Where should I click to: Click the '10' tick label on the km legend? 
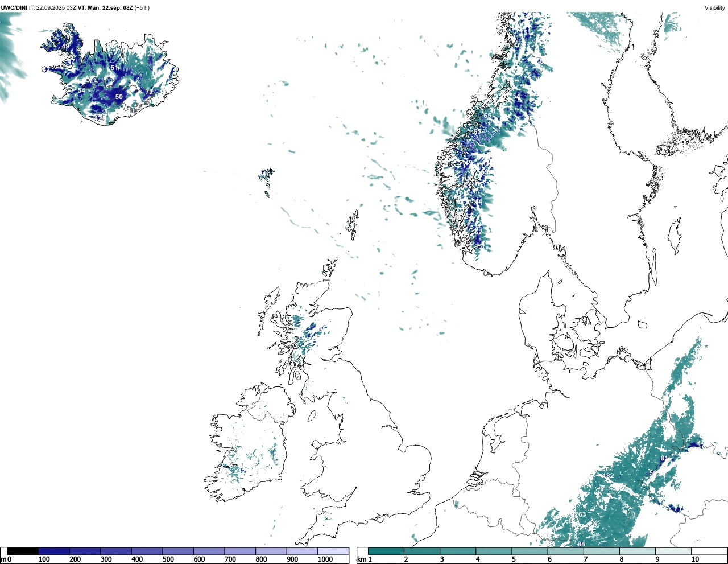coord(695,559)
